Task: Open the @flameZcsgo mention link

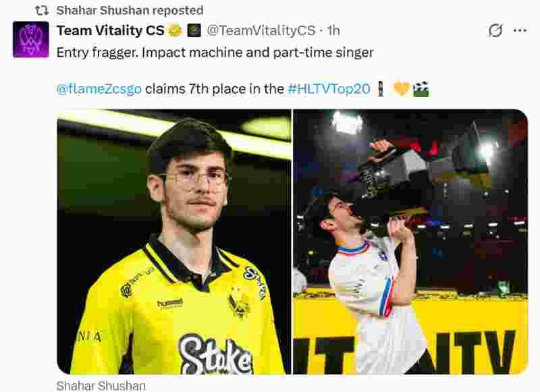Action: click(x=99, y=89)
